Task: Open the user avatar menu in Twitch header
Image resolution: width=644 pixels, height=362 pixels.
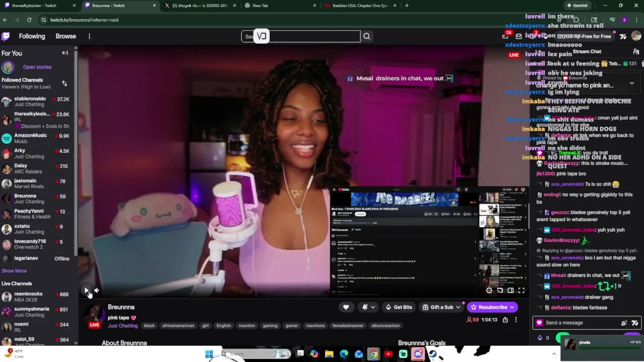Action: pos(636,36)
